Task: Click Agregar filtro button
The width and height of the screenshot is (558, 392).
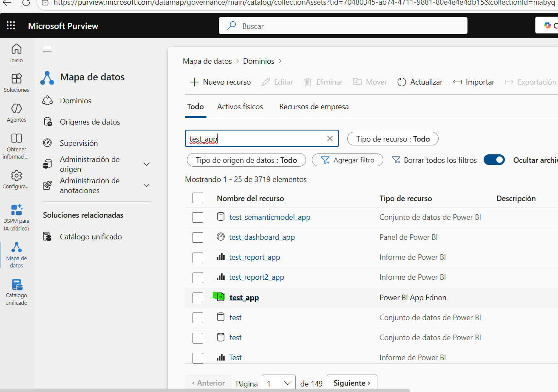Action: point(348,160)
